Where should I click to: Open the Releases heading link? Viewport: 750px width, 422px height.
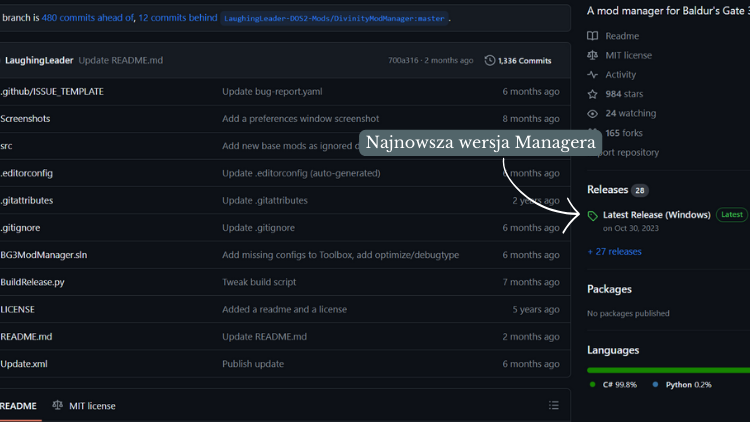[607, 190]
